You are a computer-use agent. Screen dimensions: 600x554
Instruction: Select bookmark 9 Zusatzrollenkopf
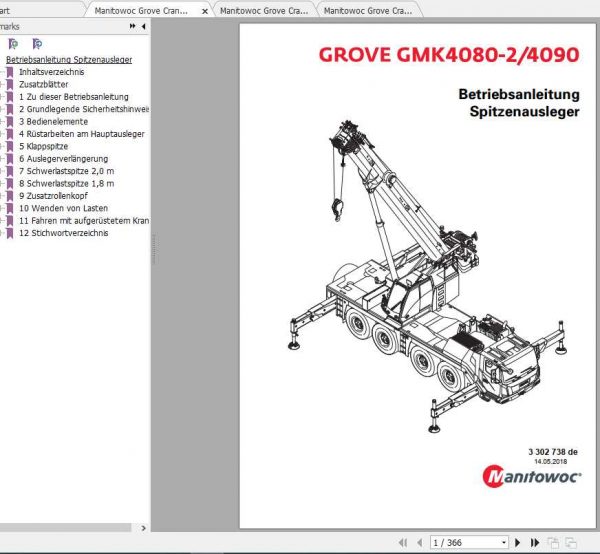pyautogui.click(x=53, y=196)
